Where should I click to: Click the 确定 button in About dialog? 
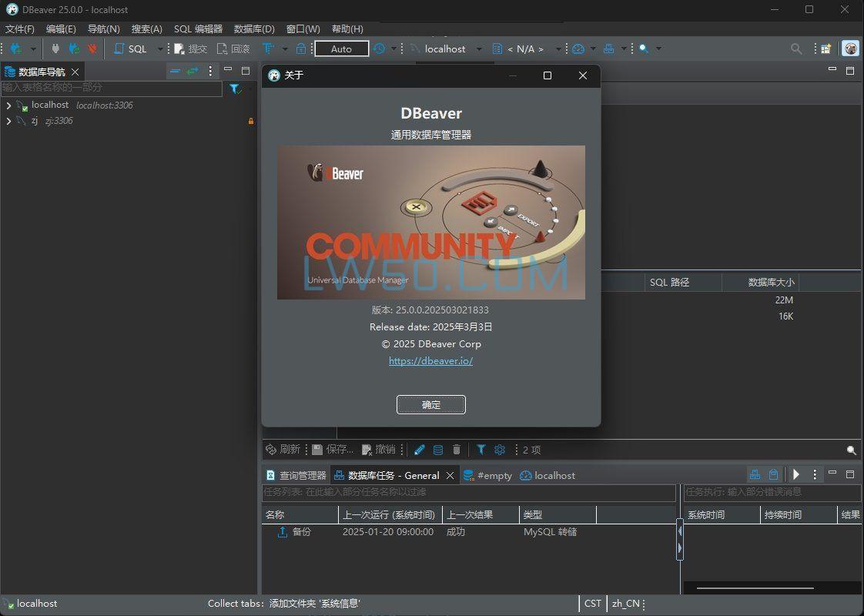(x=431, y=405)
